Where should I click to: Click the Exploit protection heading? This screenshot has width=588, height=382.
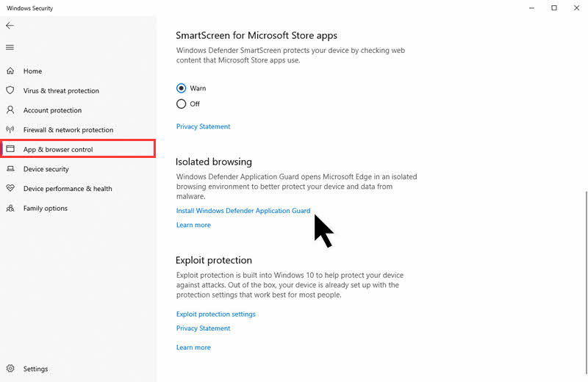click(x=214, y=260)
